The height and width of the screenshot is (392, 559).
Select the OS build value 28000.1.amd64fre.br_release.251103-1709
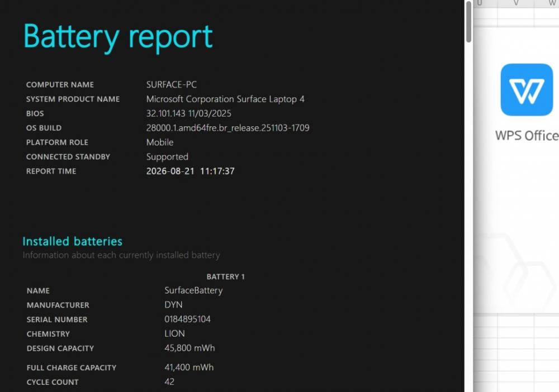tap(228, 128)
